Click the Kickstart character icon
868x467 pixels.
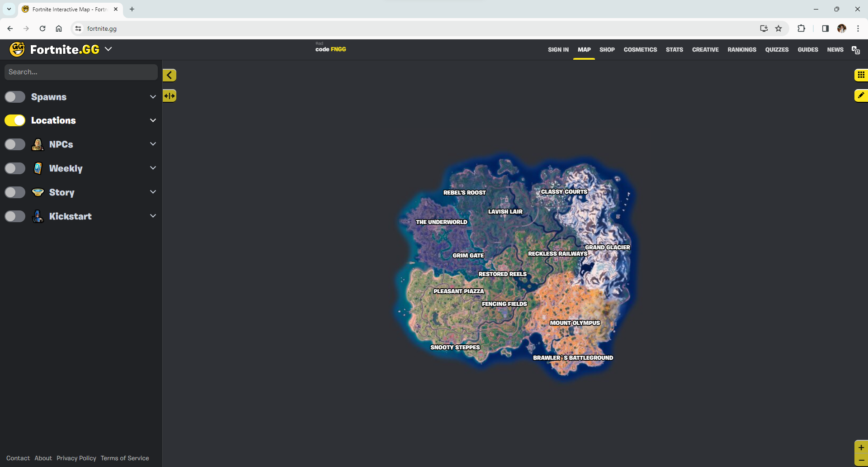point(38,216)
